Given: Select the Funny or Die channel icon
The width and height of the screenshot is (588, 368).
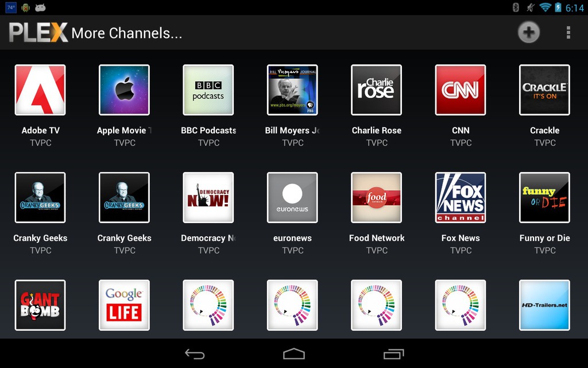Looking at the screenshot, I should (544, 198).
